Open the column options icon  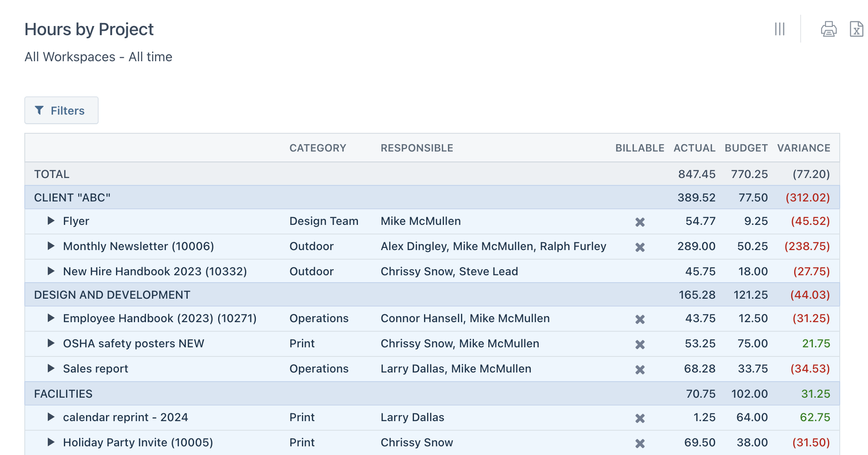[780, 29]
